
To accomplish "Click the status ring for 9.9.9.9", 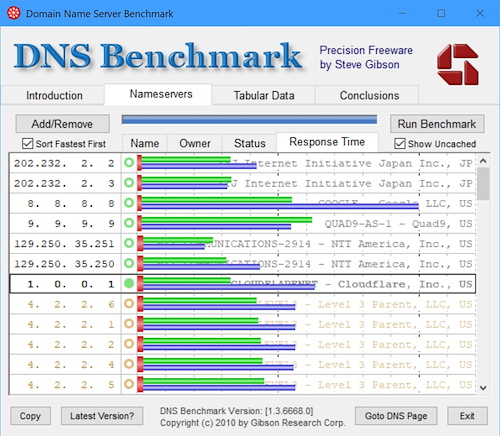I will point(129,223).
